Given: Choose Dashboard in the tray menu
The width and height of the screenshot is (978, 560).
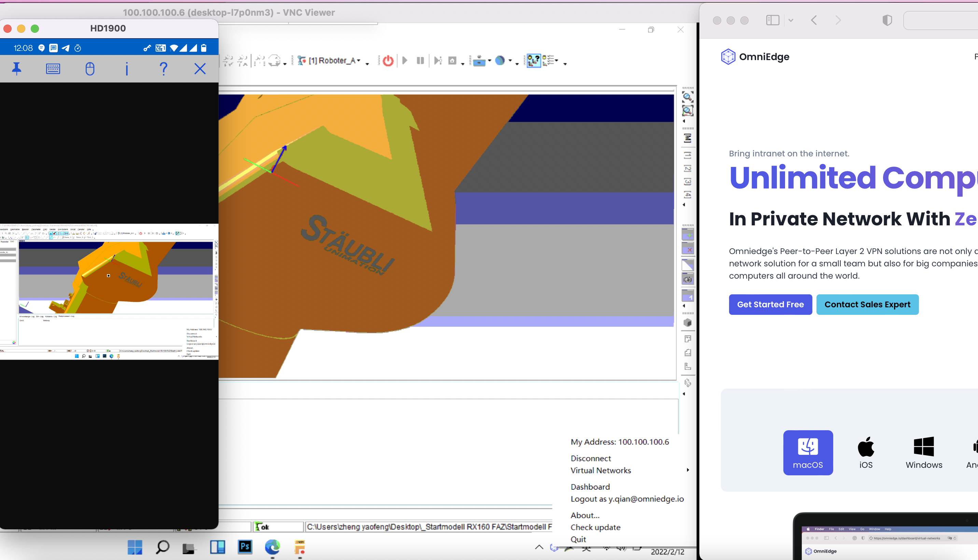Looking at the screenshot, I should coord(590,487).
